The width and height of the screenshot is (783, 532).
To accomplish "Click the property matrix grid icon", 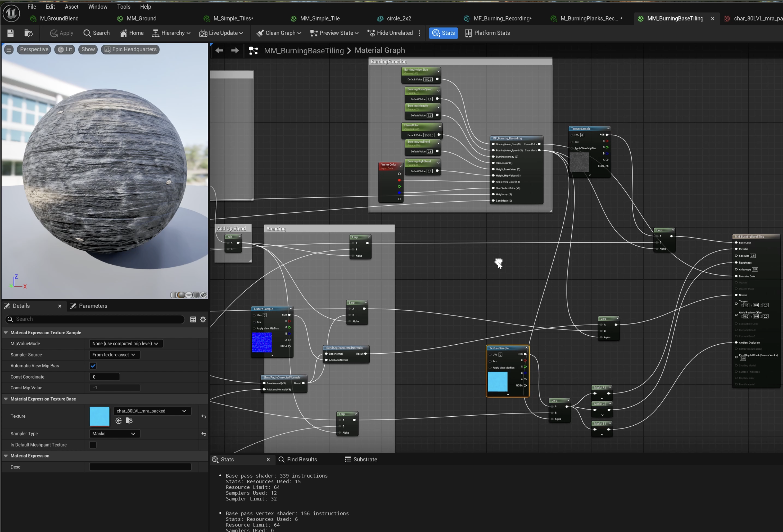I will [193, 319].
